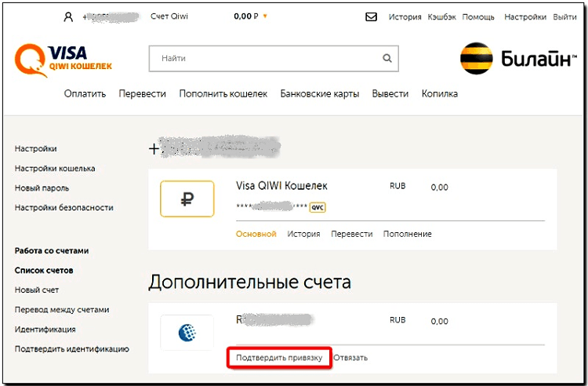Focus the Найти search field
The height and width of the screenshot is (386, 588).
[x=274, y=59]
